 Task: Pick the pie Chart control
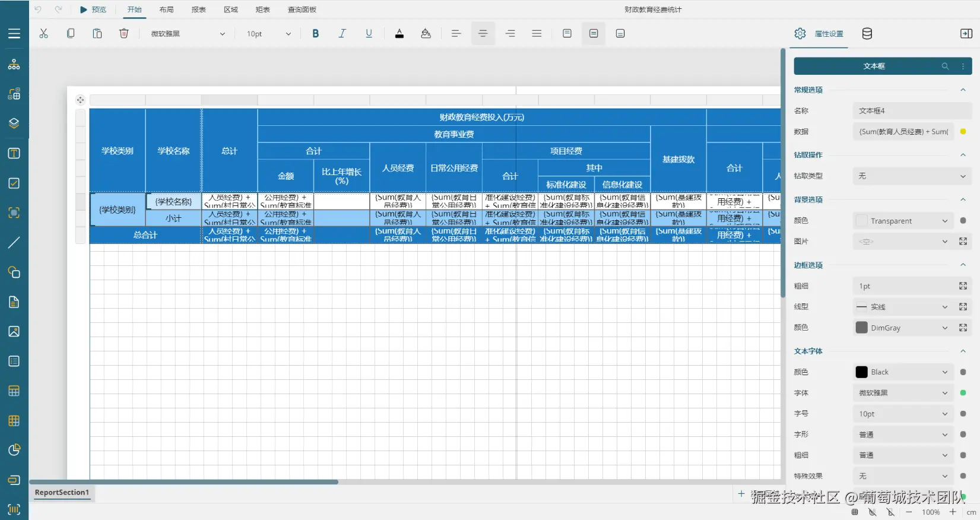tap(14, 450)
